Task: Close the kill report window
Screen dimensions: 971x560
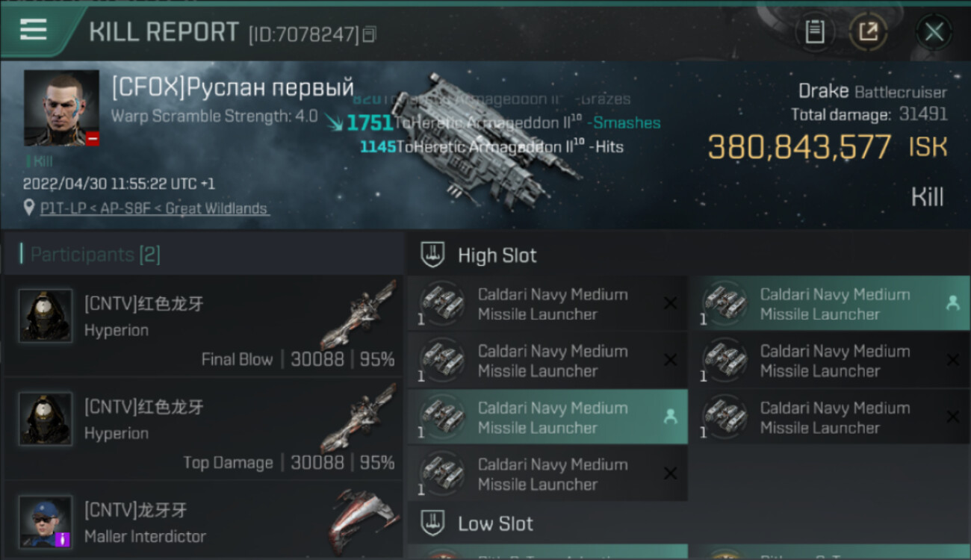Action: [934, 31]
